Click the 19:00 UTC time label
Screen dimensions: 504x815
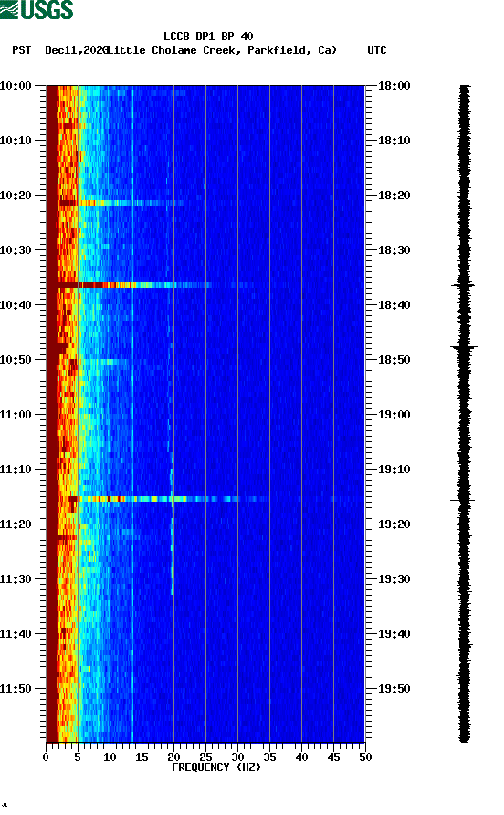394,415
